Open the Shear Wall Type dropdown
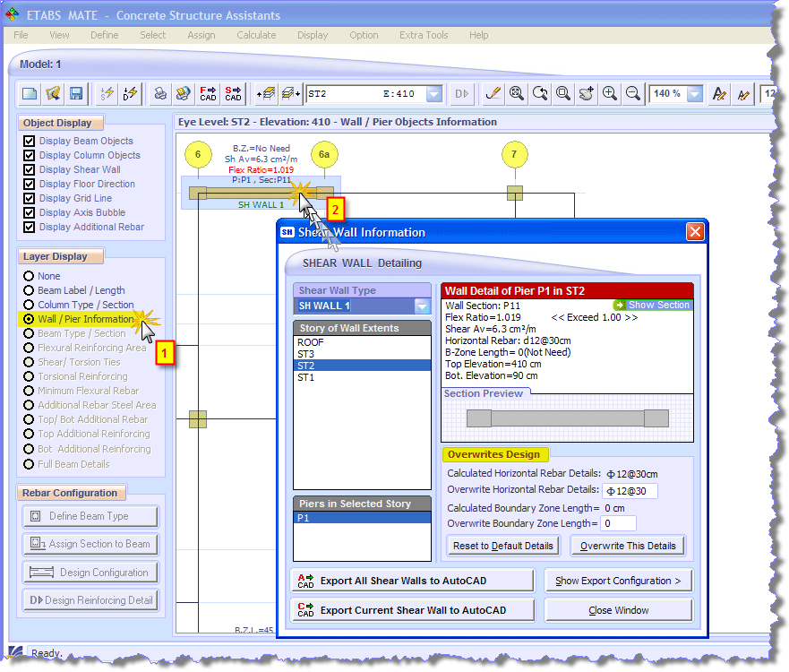This screenshot has height=672, width=789. click(x=422, y=306)
